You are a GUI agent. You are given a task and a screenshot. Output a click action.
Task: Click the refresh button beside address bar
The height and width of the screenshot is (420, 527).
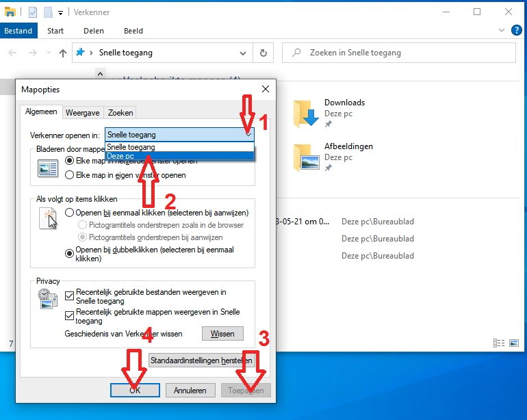263,53
